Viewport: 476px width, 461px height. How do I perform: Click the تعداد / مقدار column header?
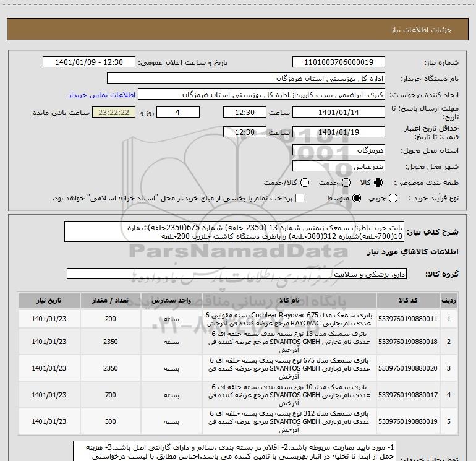(110, 300)
